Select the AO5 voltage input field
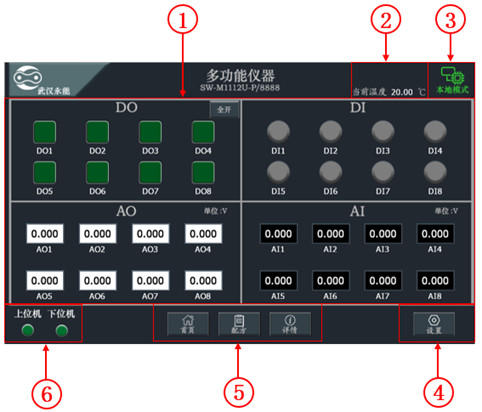 pos(45,280)
